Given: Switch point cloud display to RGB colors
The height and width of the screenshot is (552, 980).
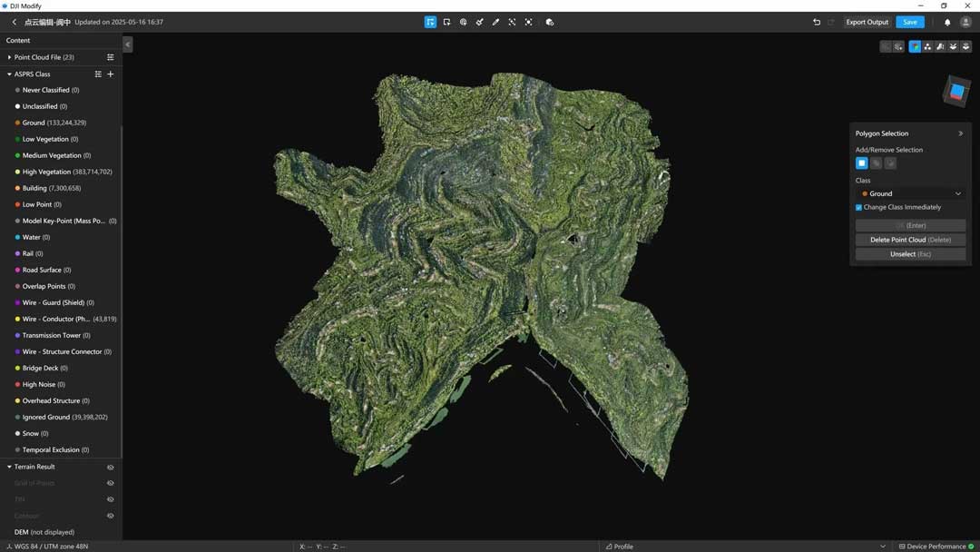Looking at the screenshot, I should tap(916, 46).
